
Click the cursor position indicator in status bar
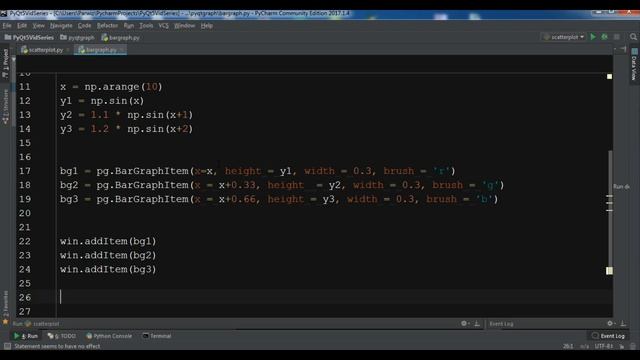click(x=568, y=346)
